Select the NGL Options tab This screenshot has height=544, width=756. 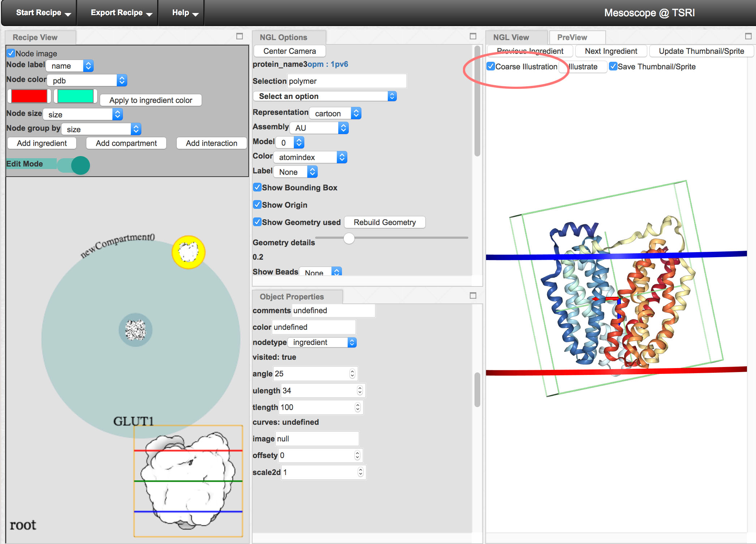[289, 38]
